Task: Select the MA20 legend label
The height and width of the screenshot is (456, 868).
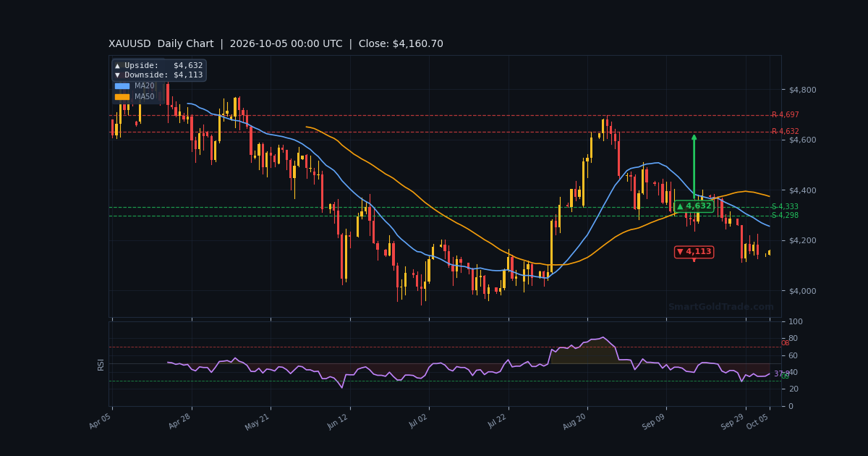Action: tap(145, 86)
